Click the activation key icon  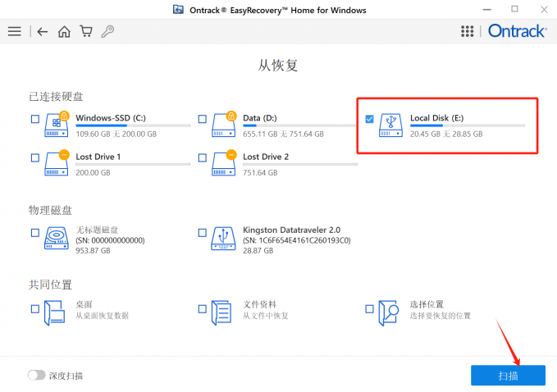coord(107,31)
